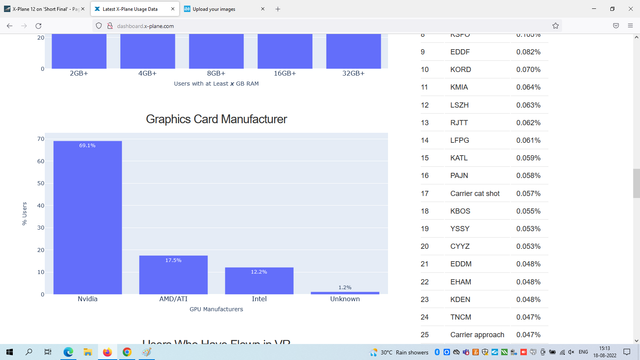Click the Intel bar showing 12.2%
The height and width of the screenshot is (360, 640).
[259, 281]
